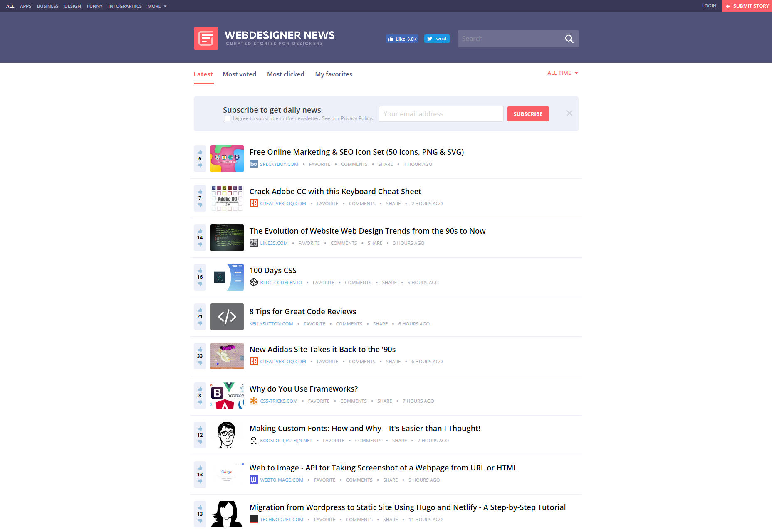Click the SUBSCRIBE button

coord(528,114)
